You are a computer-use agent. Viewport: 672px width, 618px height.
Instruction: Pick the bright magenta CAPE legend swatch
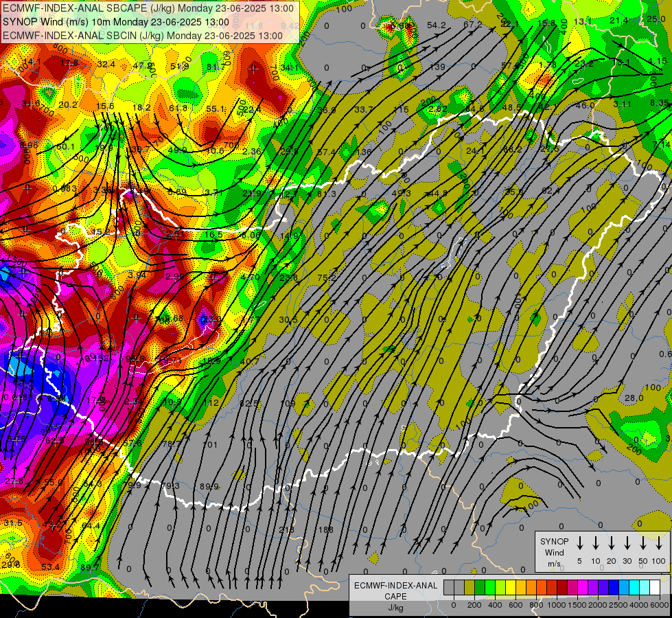pyautogui.click(x=583, y=588)
